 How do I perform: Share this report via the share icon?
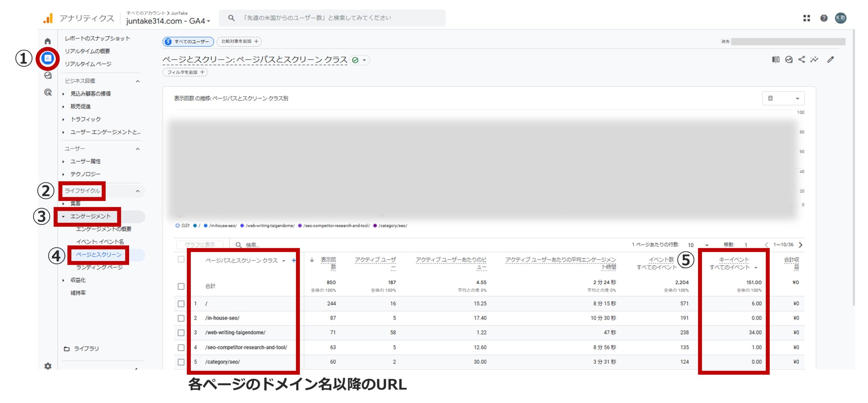coord(801,59)
